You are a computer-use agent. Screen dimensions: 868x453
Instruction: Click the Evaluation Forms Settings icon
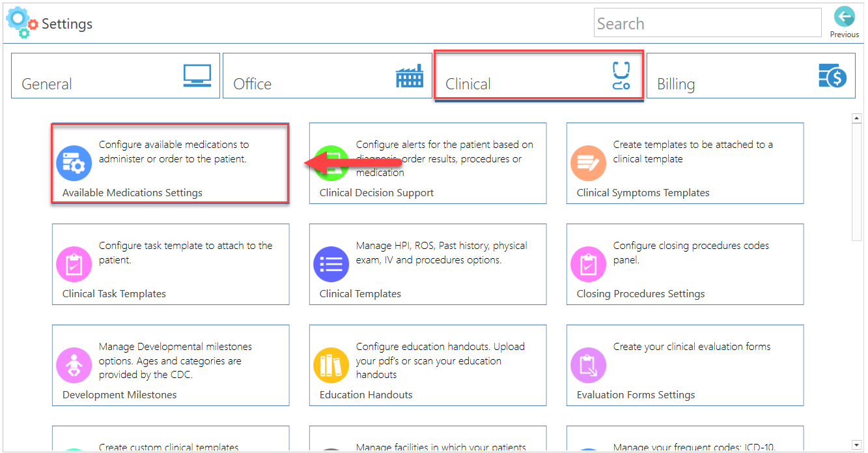pyautogui.click(x=588, y=365)
